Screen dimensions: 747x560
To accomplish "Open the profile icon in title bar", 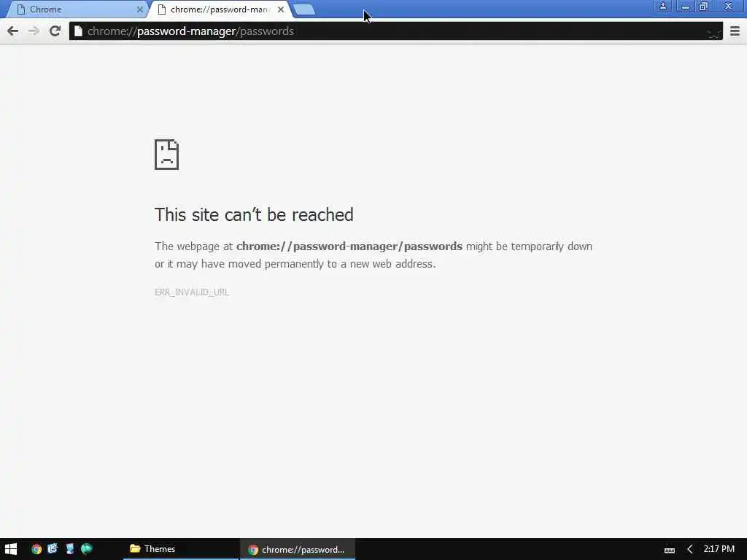I will [x=662, y=6].
